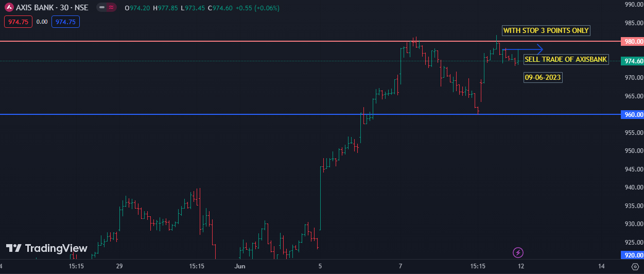
Task: Click the "14" date on time axis
Action: pyautogui.click(x=601, y=266)
